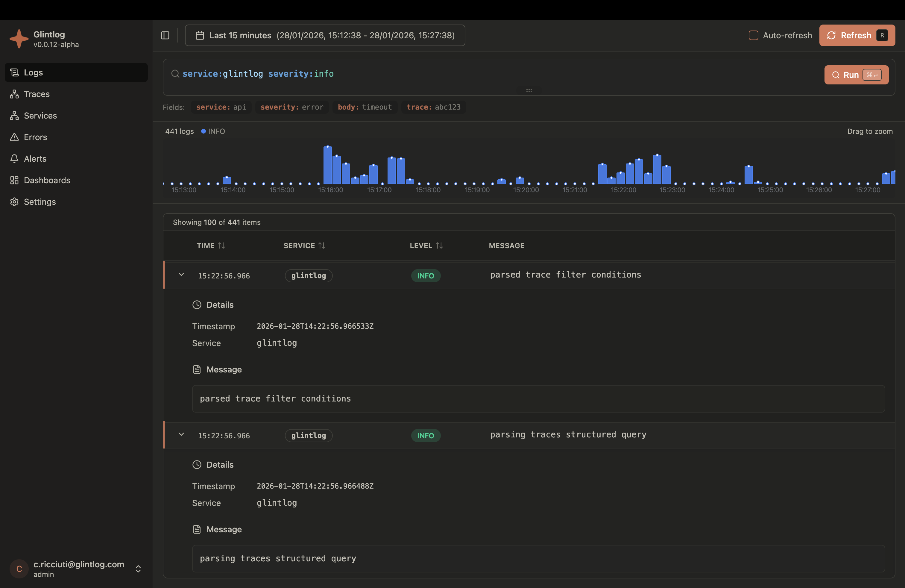Expand the account menu for c.ricciuti@glintlog.com
This screenshot has width=905, height=588.
point(138,569)
